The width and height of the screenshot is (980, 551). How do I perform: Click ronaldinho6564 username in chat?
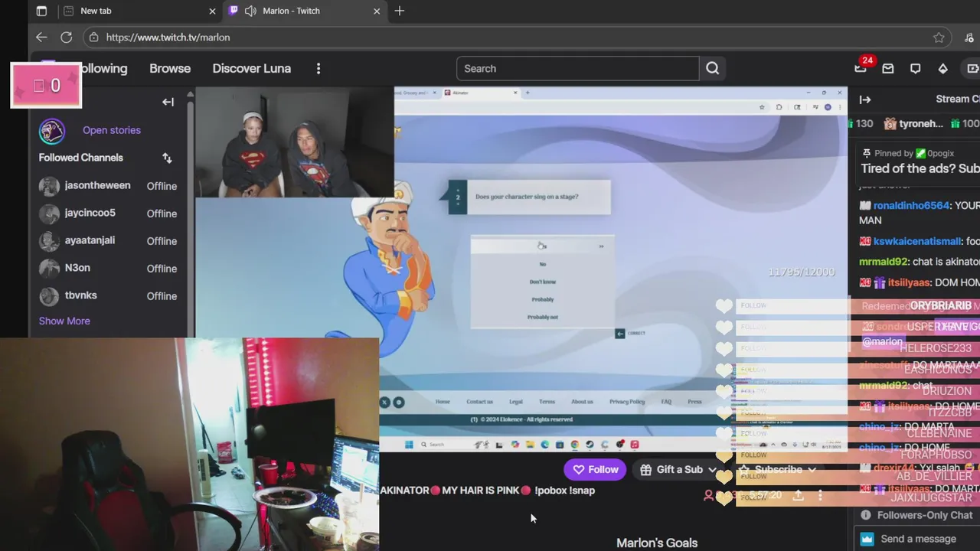[x=911, y=206]
